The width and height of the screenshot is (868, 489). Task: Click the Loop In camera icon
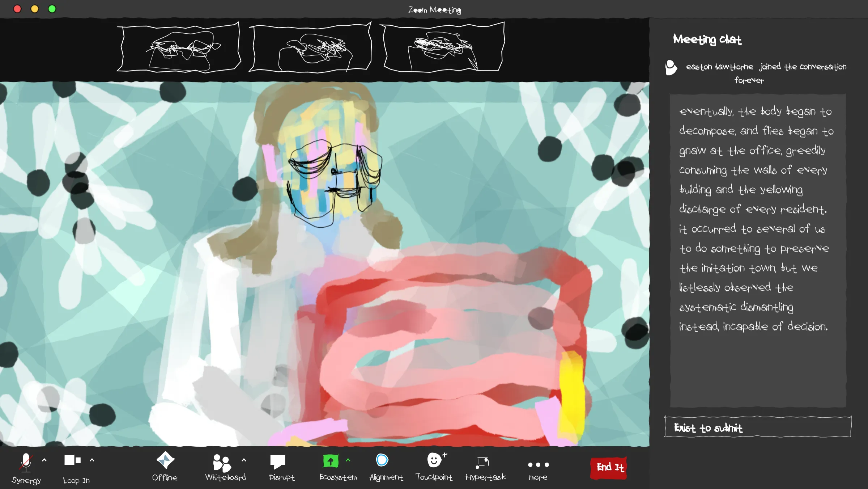pos(72,460)
